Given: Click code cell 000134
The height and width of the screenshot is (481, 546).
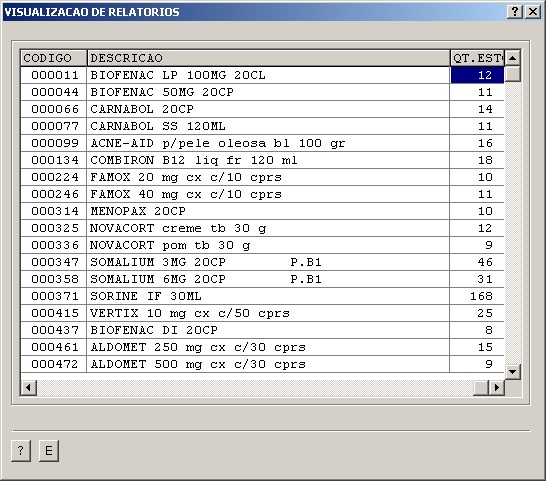Looking at the screenshot, I should pos(54,160).
